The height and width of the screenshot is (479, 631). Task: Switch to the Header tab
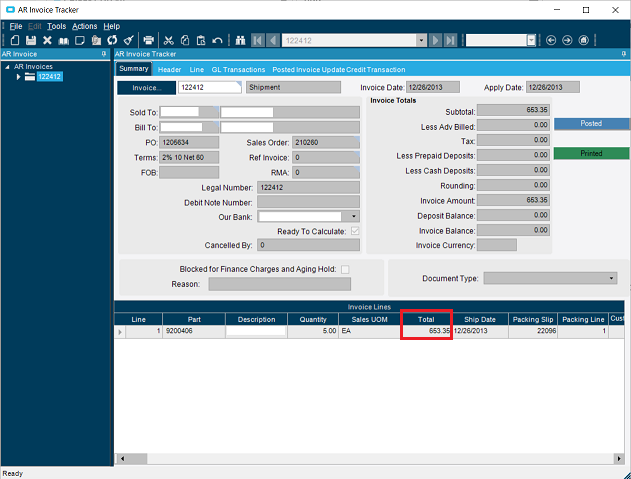point(169,70)
